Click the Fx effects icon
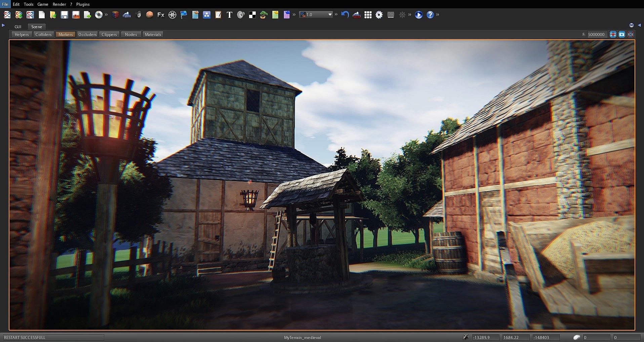The height and width of the screenshot is (342, 644). (161, 15)
